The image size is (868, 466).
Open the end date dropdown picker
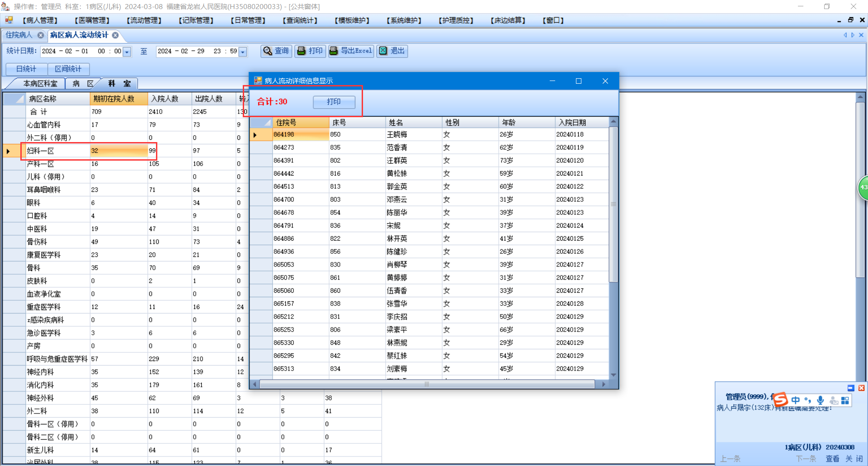(x=243, y=52)
